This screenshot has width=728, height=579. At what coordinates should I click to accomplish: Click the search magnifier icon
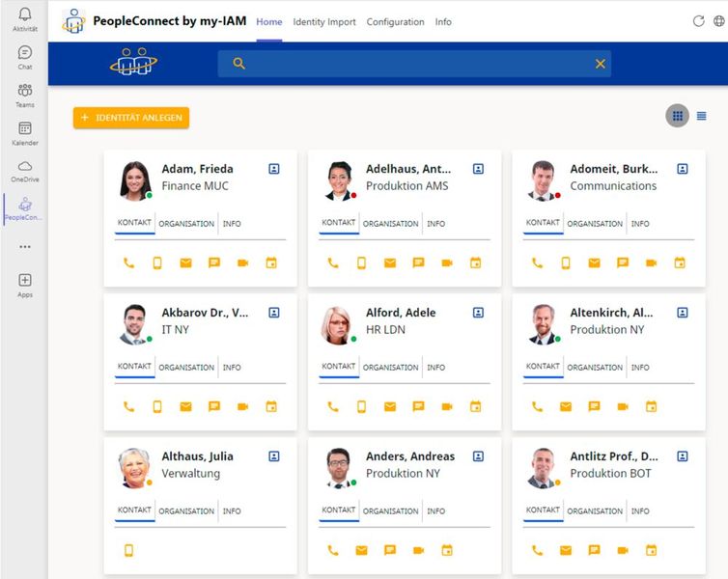[x=238, y=64]
